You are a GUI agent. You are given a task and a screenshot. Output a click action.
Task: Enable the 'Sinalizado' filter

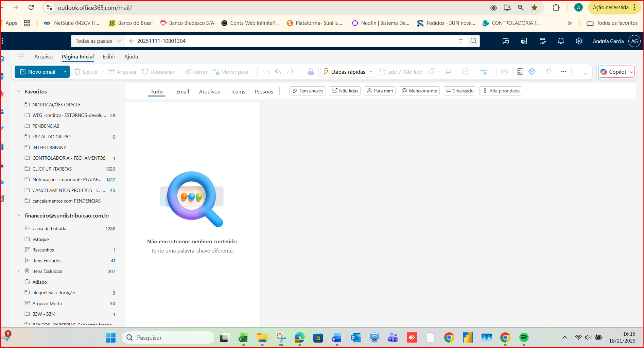click(x=459, y=91)
